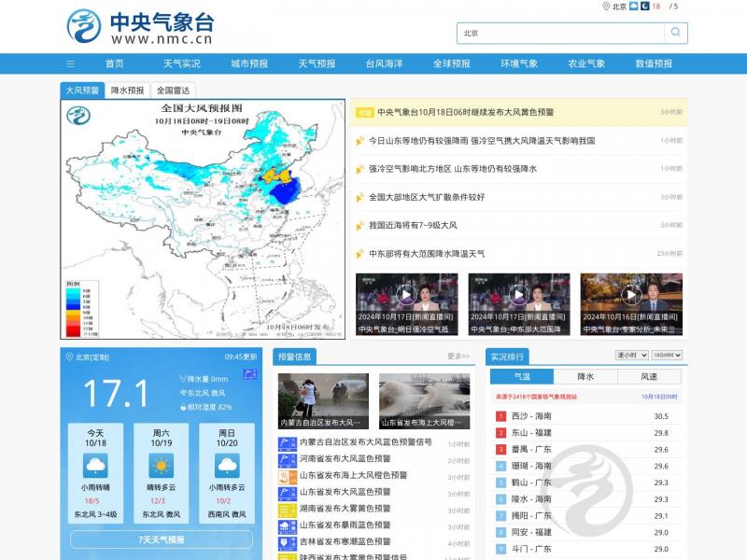Click the search magnifier icon
The height and width of the screenshot is (560, 747).
click(x=675, y=33)
